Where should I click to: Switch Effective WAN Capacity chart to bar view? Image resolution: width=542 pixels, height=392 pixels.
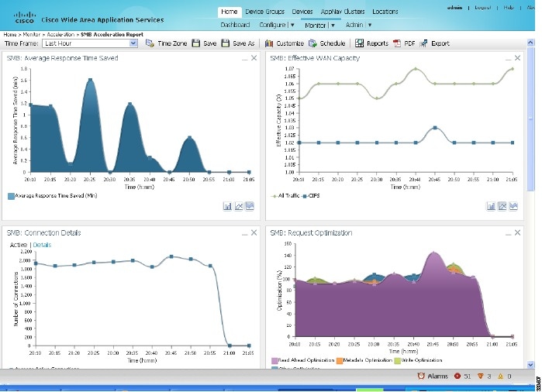[491, 206]
